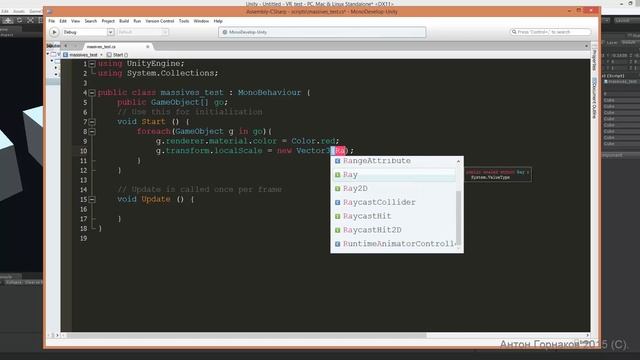The height and width of the screenshot is (360, 640).
Task: Click the Run play button in toolbar
Action: tap(54, 32)
